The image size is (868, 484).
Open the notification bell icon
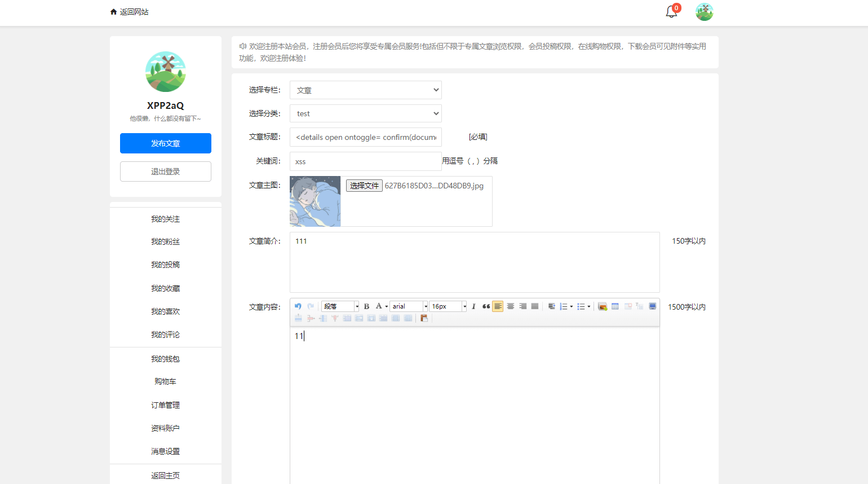pyautogui.click(x=671, y=11)
